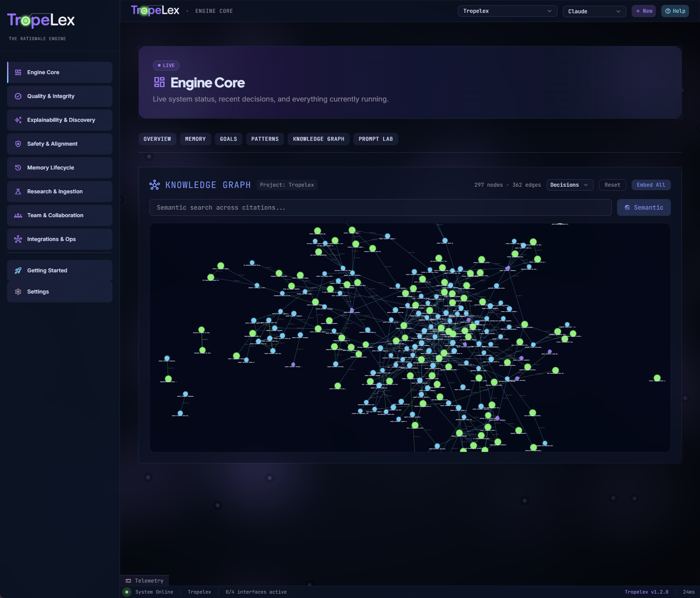
Task: Switch to the Memory tab
Action: pos(195,139)
